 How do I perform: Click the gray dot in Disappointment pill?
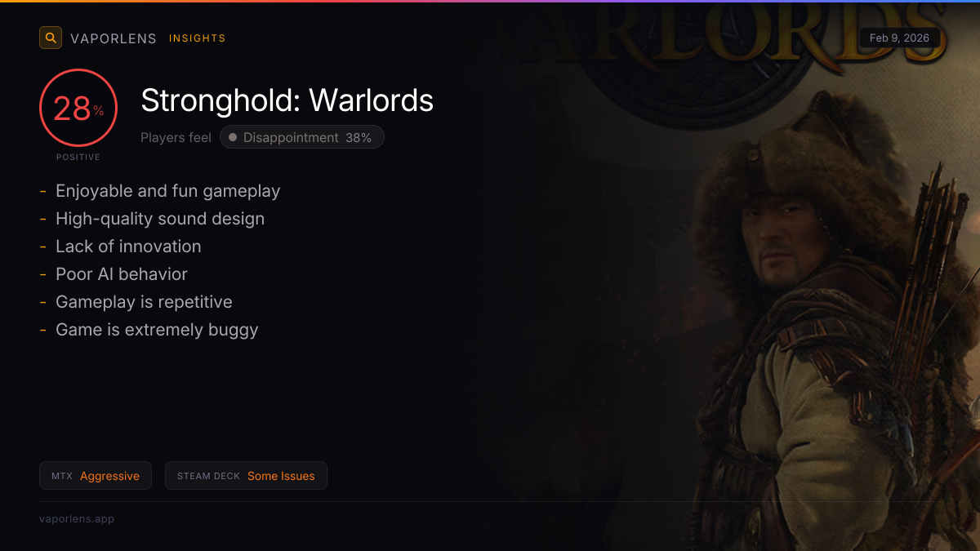coord(233,138)
